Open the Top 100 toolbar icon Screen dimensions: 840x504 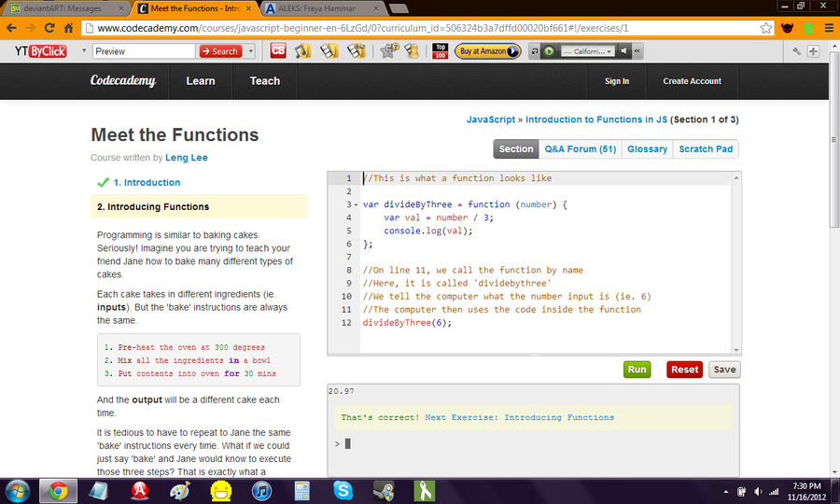pyautogui.click(x=441, y=51)
